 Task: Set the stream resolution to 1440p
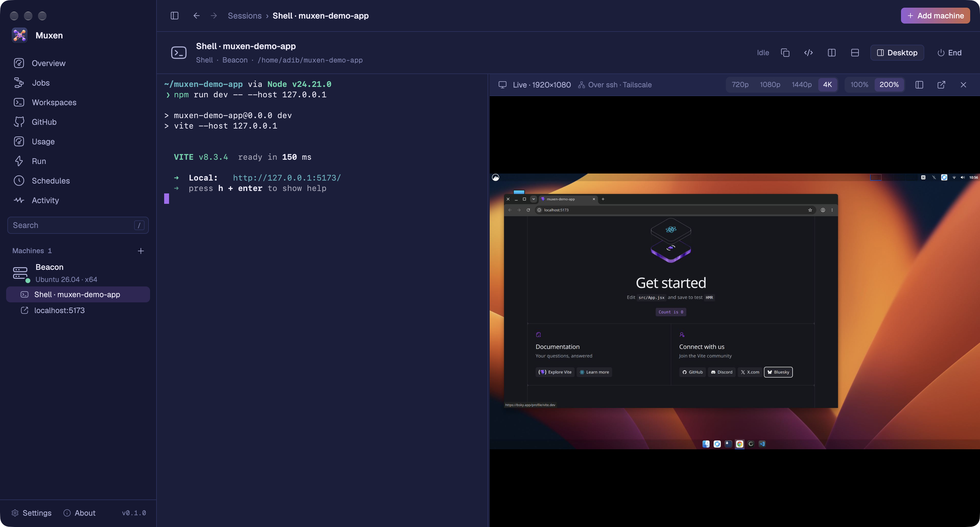801,84
